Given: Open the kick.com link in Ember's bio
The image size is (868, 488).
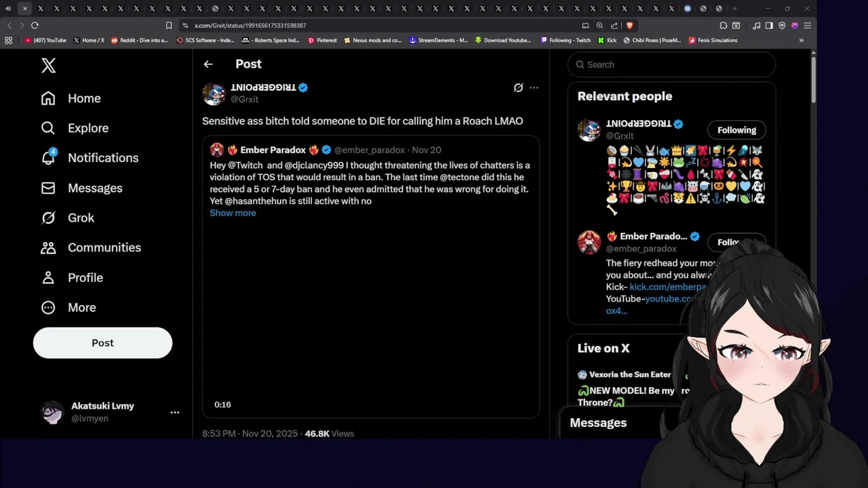Looking at the screenshot, I should (x=667, y=287).
